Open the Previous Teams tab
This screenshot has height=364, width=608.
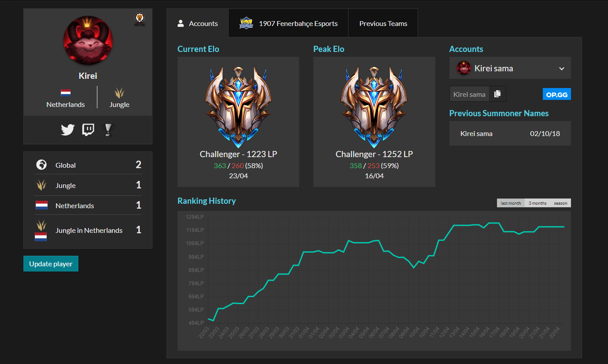pyautogui.click(x=383, y=23)
